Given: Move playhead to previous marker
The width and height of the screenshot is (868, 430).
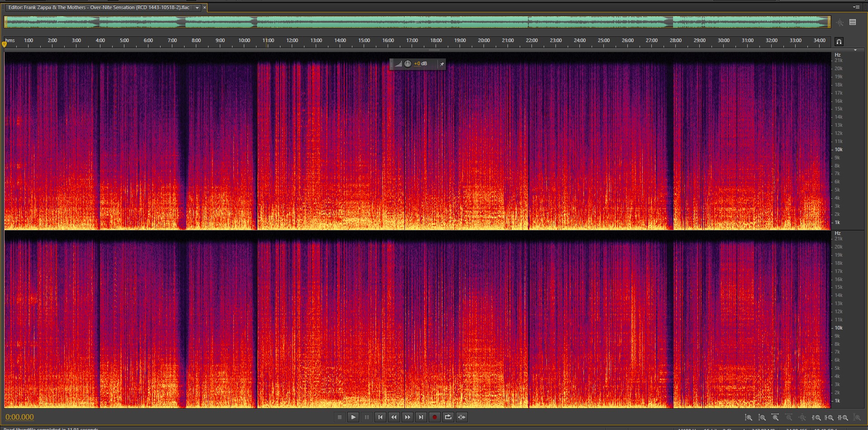Looking at the screenshot, I should [x=380, y=417].
